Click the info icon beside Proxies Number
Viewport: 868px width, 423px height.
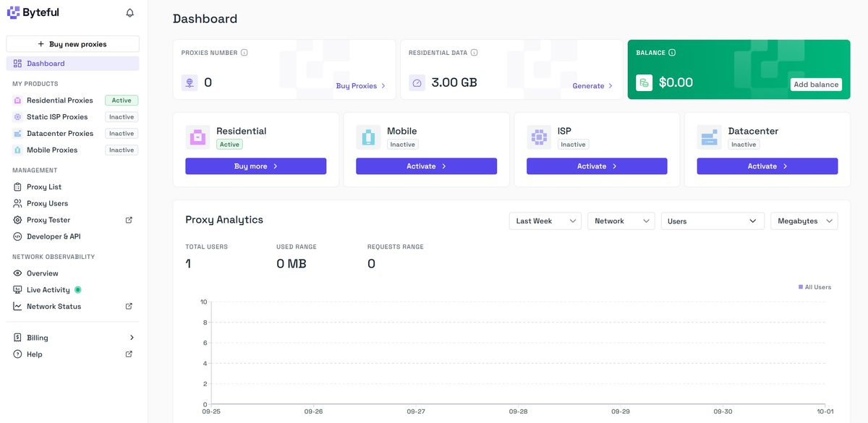click(244, 53)
